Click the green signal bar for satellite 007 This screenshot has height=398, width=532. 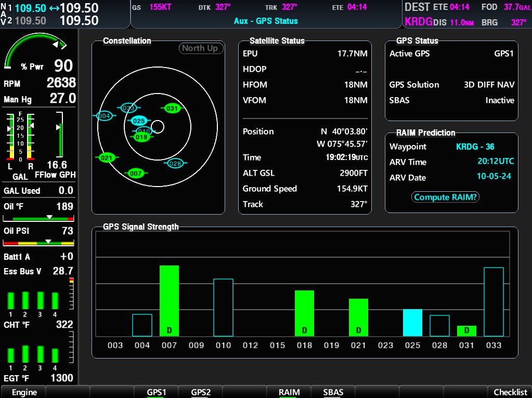tap(169, 300)
